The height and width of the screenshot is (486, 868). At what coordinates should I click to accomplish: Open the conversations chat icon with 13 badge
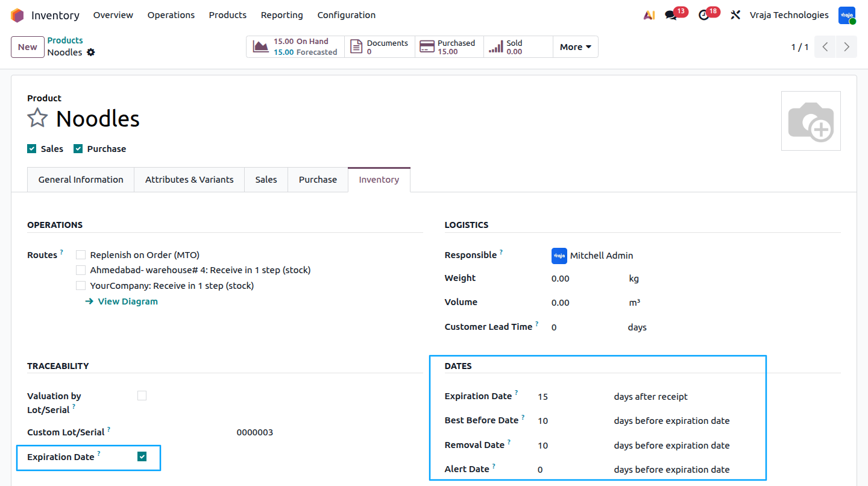click(x=671, y=15)
